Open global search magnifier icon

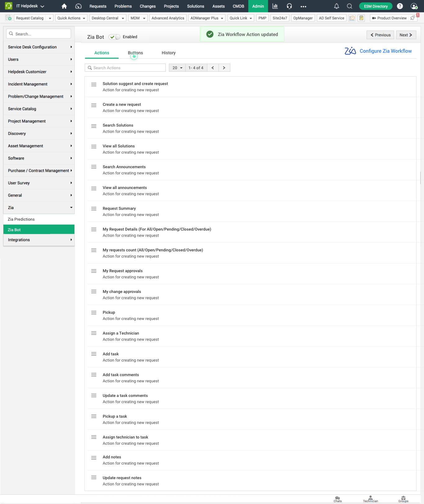click(350, 6)
